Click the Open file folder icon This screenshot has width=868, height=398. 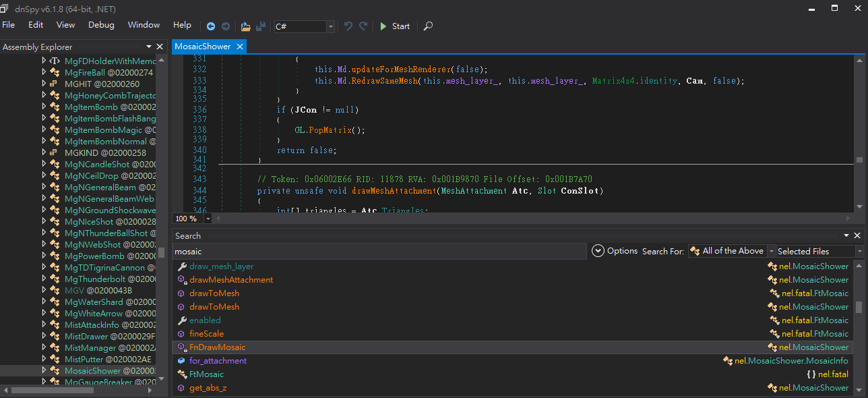[x=245, y=26]
